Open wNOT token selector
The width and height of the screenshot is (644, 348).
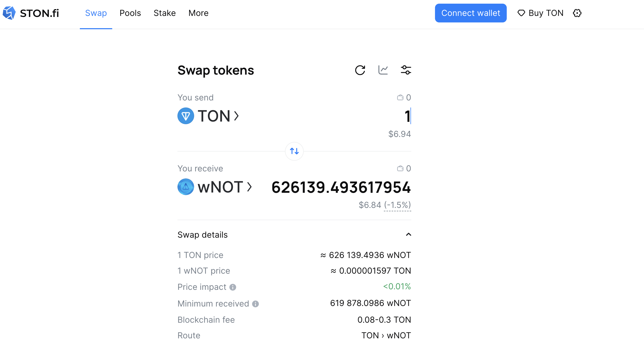(x=215, y=187)
